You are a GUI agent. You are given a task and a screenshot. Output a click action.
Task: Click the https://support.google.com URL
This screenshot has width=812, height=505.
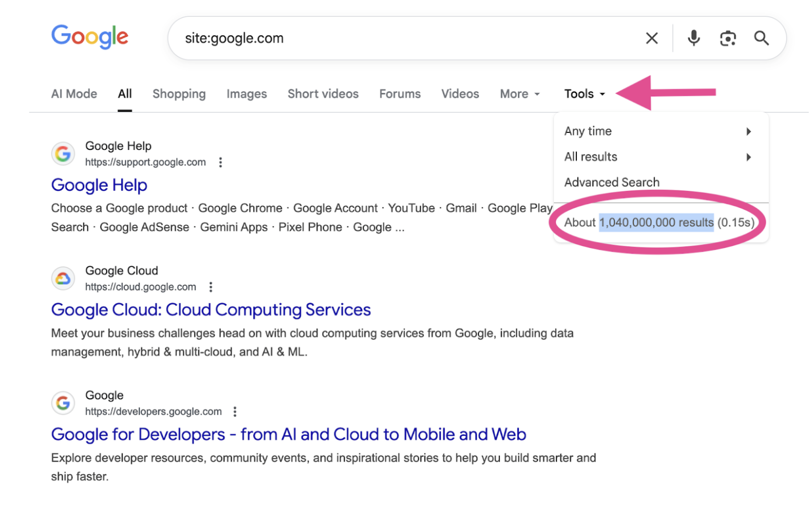(x=145, y=162)
